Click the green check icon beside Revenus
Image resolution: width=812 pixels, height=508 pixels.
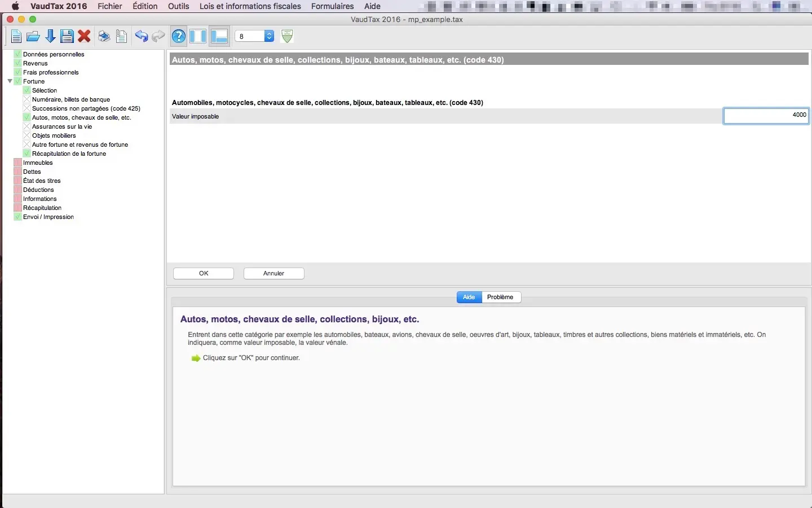[17, 63]
